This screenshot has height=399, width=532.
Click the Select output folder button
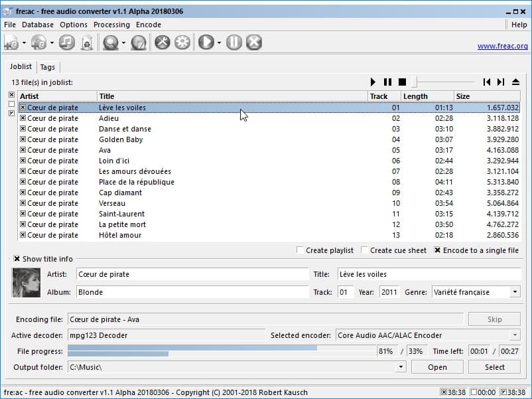click(494, 367)
